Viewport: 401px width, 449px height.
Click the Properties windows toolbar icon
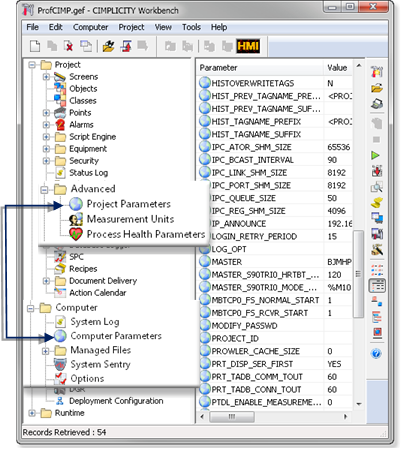pyautogui.click(x=86, y=46)
